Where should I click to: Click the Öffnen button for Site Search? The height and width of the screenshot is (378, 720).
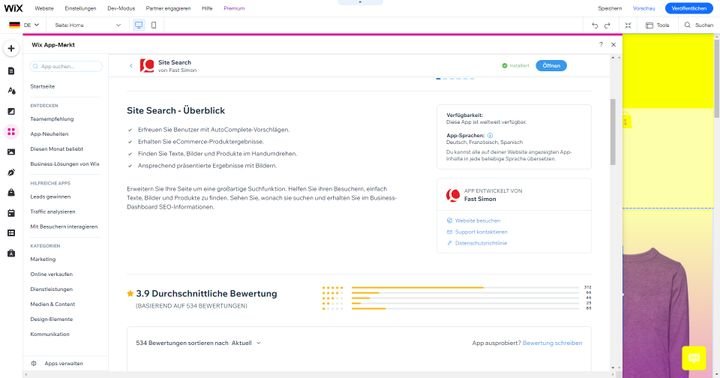(x=551, y=66)
